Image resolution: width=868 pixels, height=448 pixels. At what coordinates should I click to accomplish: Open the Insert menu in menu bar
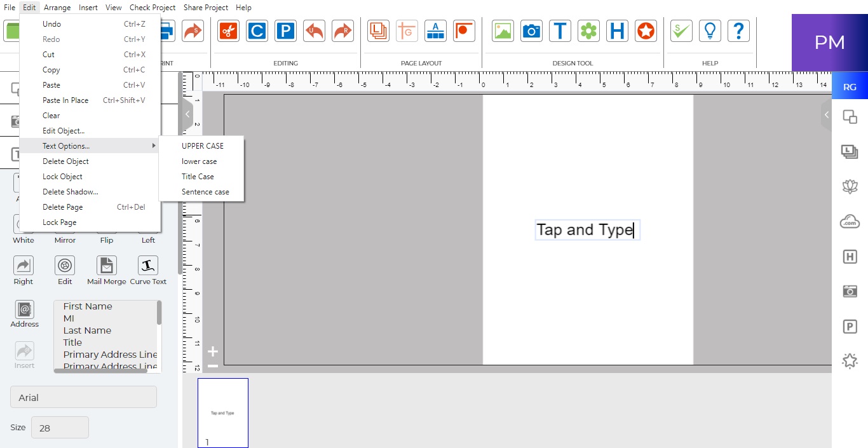tap(88, 8)
